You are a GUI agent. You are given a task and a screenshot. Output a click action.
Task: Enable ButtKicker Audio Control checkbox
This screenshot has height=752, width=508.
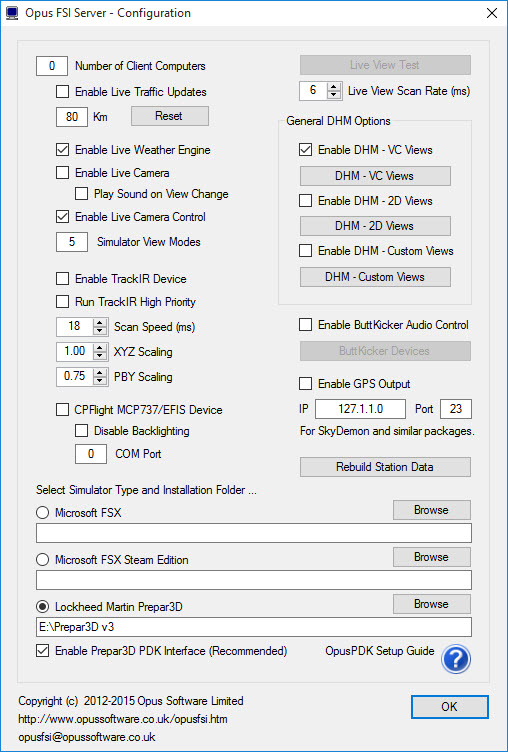tap(306, 325)
